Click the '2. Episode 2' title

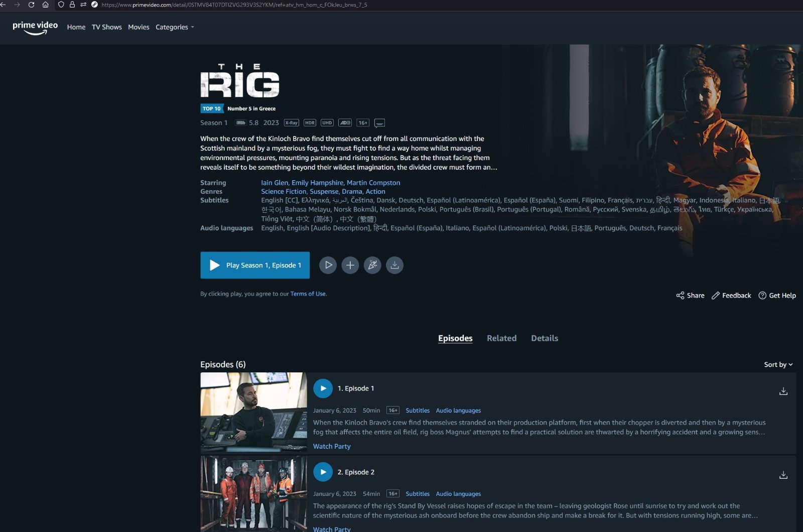coord(356,472)
